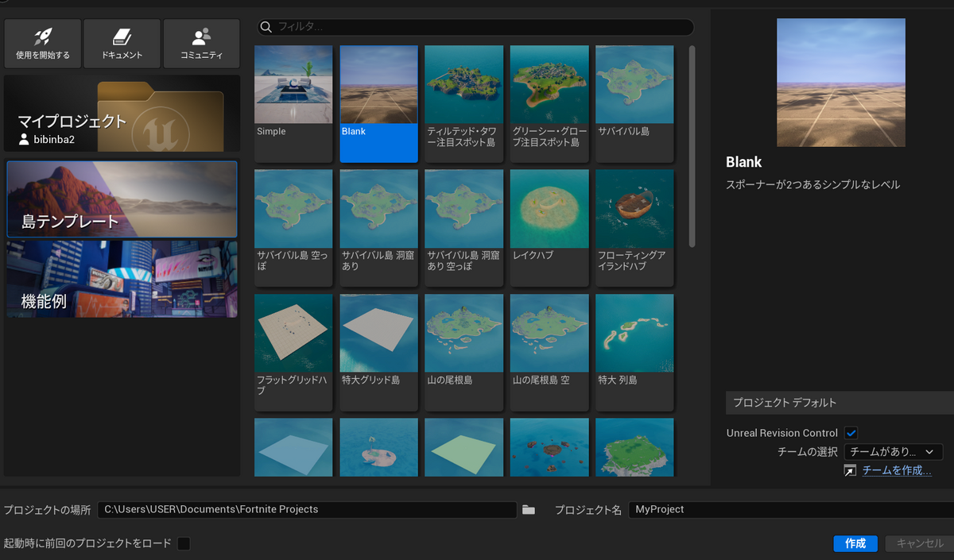Select the 機能例 category
Screen dimensions: 954x560
(x=122, y=280)
